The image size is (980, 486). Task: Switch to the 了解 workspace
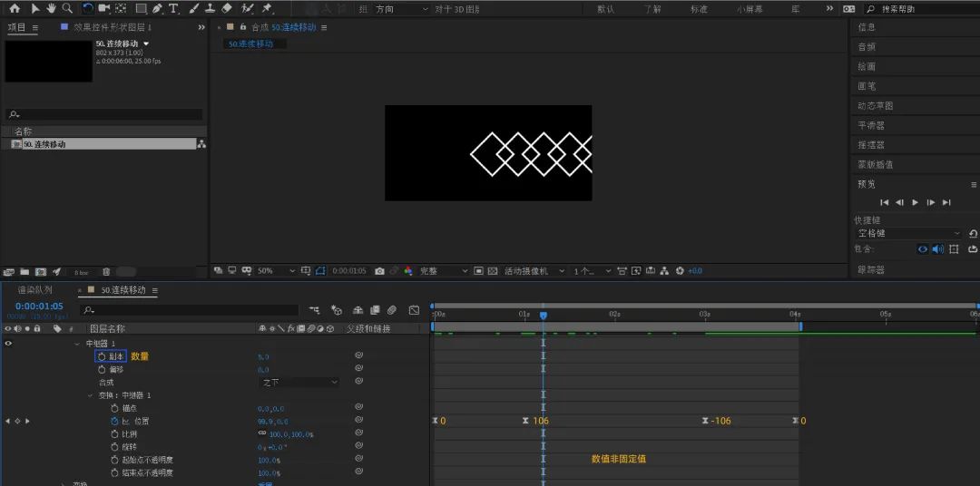point(652,9)
